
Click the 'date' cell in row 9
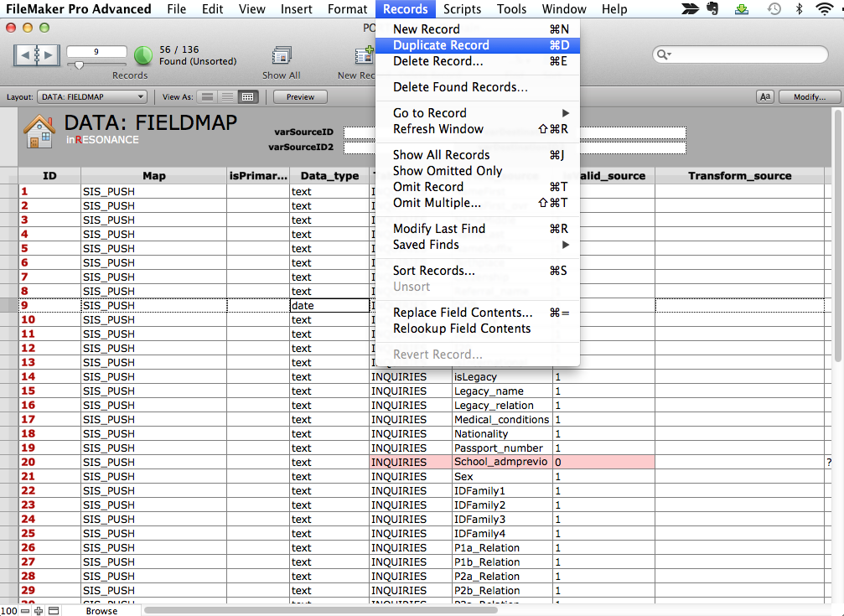coord(329,305)
